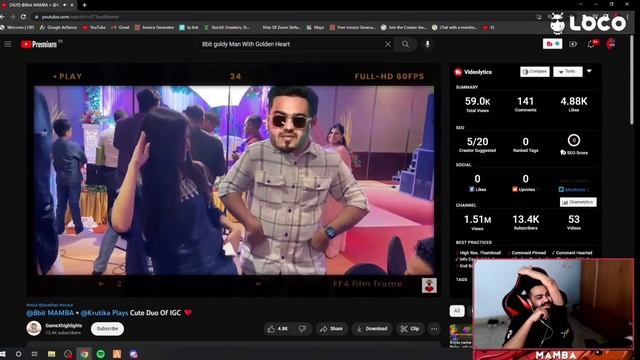Open the Gmail bookmark
This screenshot has width=640, height=360.
click(120, 27)
